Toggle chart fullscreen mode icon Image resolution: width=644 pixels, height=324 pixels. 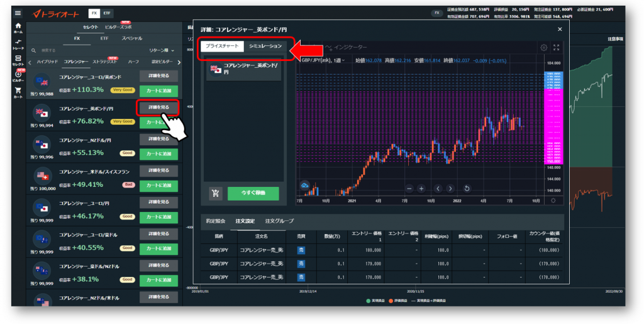556,48
